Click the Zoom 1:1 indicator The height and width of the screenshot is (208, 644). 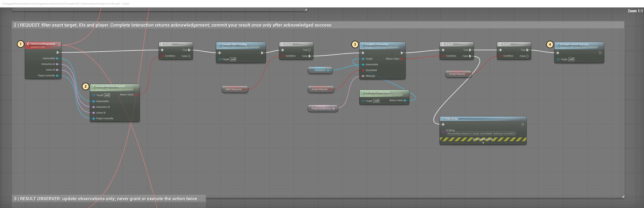point(635,11)
